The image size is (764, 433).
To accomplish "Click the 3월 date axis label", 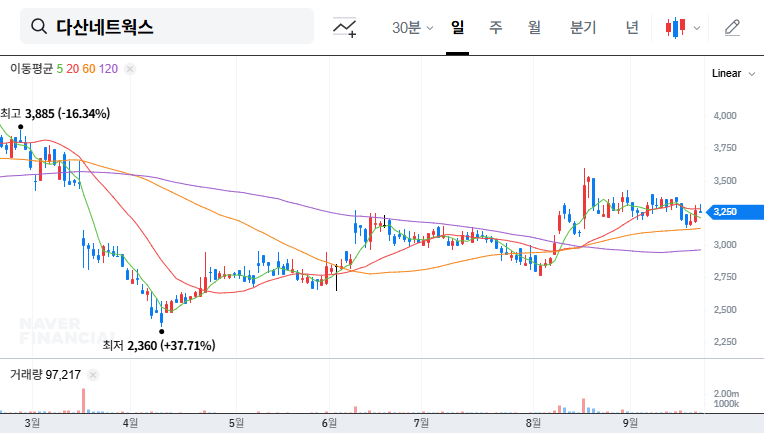I will [32, 423].
